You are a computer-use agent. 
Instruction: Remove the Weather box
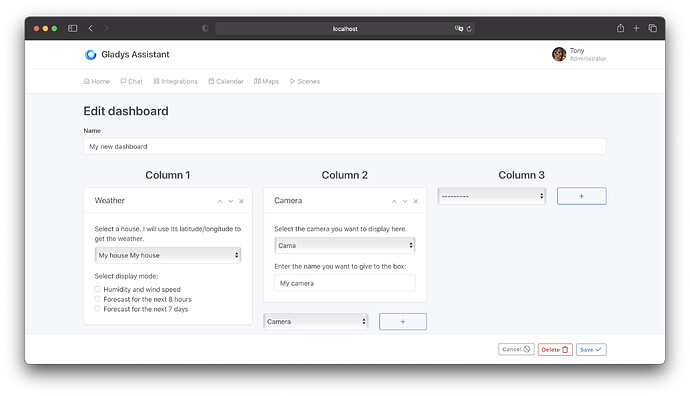241,201
